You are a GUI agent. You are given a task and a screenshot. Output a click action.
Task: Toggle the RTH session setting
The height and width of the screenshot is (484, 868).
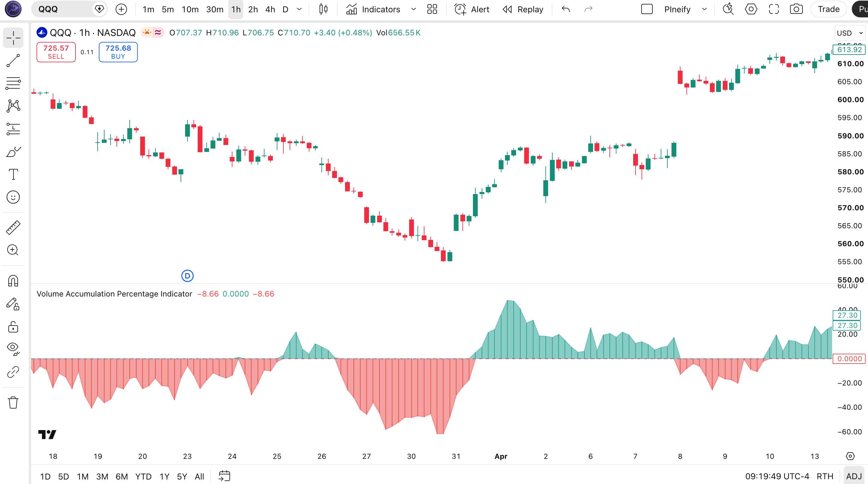825,477
